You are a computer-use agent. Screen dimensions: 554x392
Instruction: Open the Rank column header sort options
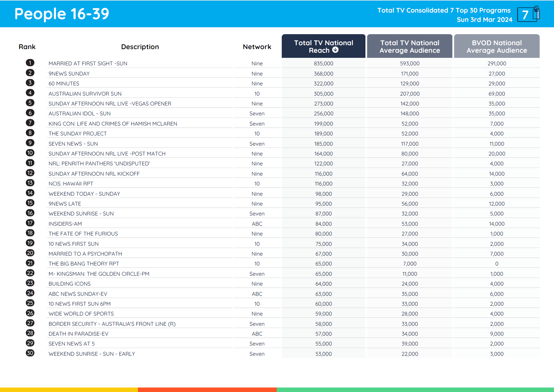[x=27, y=47]
